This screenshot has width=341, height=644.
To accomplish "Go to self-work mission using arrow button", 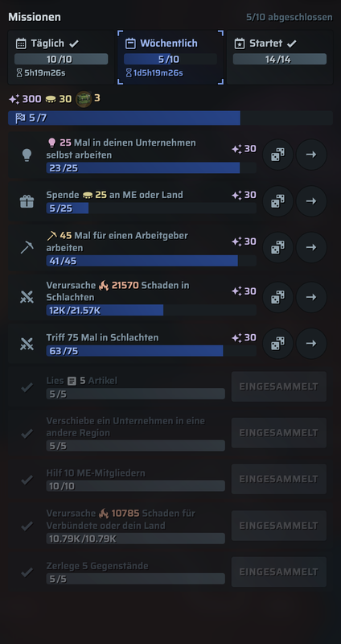I will point(311,155).
